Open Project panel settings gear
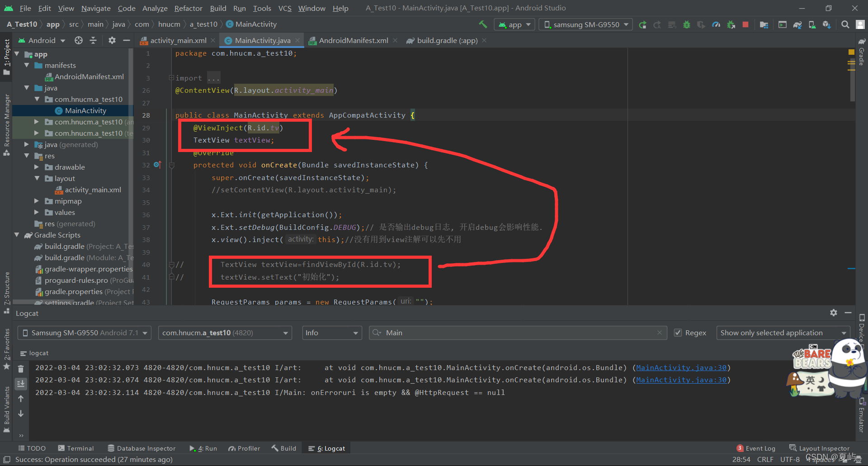The width and height of the screenshot is (868, 466). [112, 40]
